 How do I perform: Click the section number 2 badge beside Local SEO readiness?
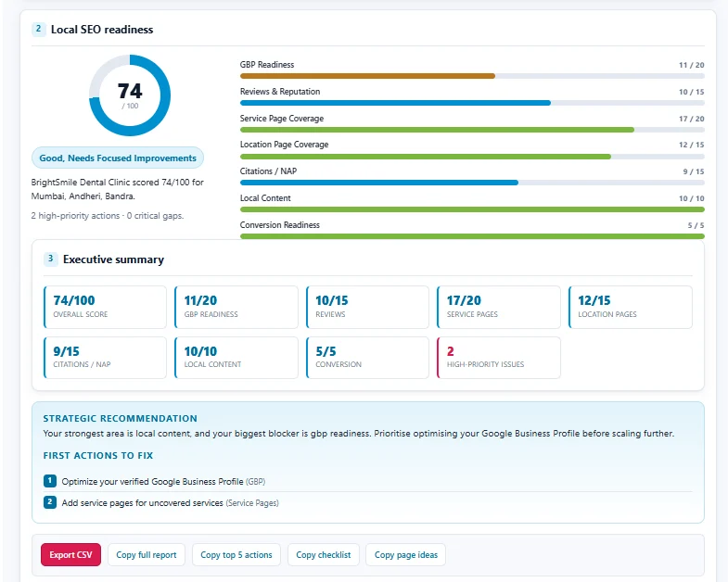tap(39, 30)
